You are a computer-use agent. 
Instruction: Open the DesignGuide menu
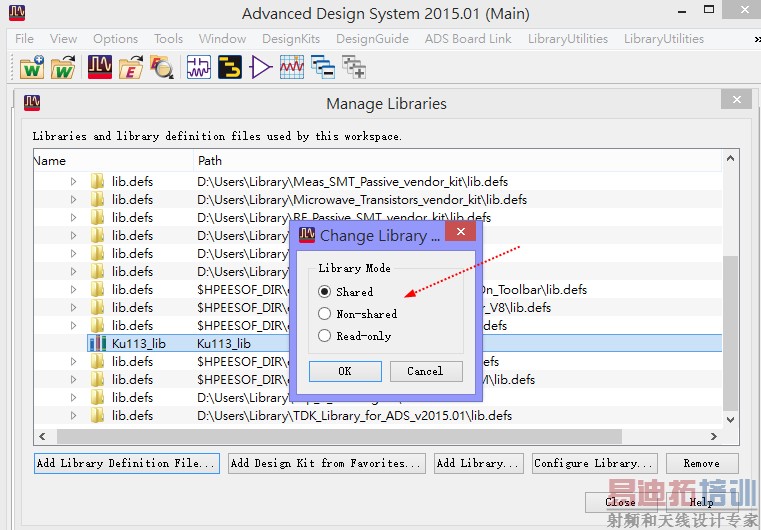(x=372, y=39)
